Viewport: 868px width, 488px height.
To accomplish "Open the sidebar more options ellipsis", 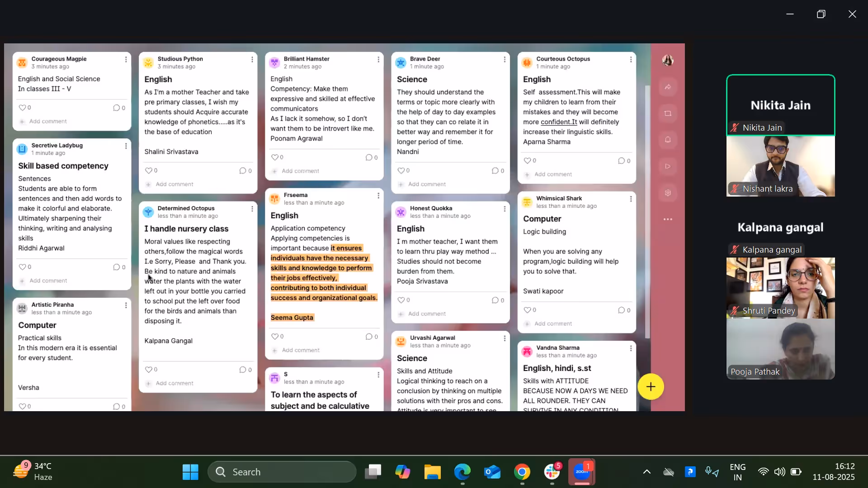I will point(668,219).
